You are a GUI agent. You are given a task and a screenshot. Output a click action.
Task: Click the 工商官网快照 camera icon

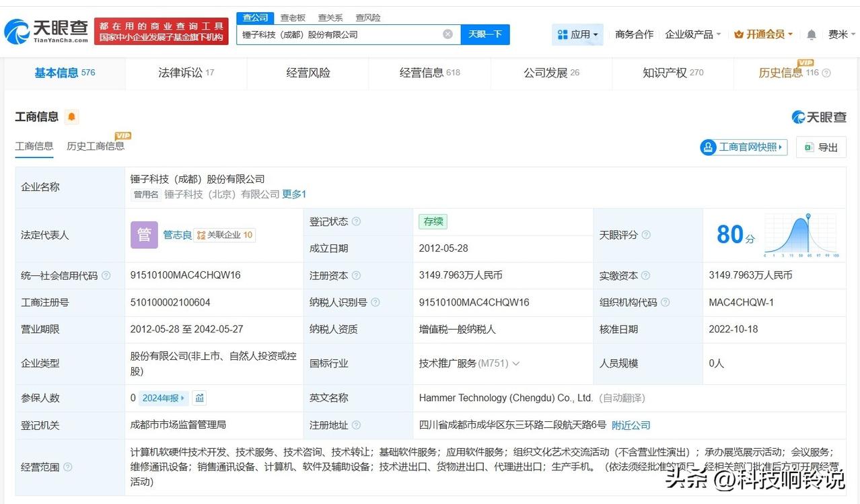coord(709,147)
